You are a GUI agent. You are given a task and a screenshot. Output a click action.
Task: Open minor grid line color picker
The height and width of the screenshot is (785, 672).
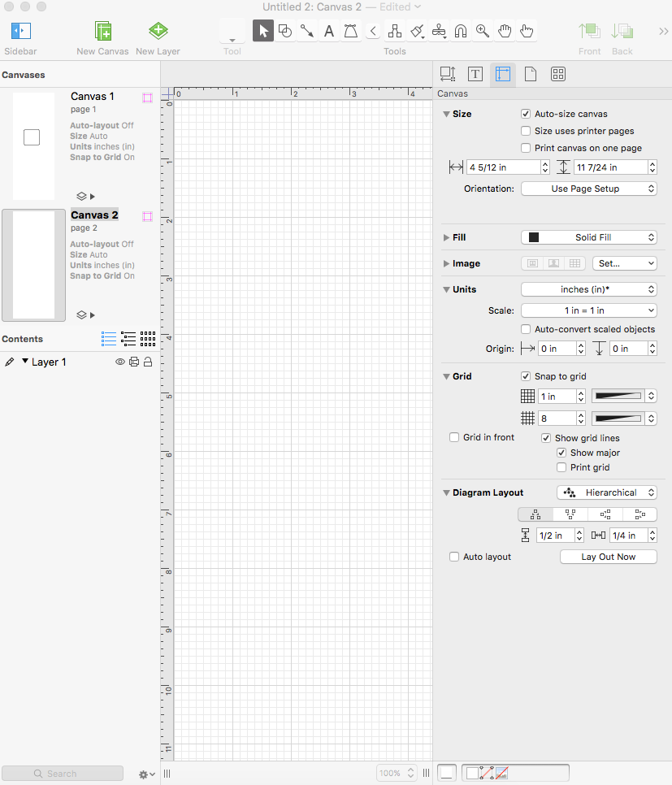click(624, 418)
